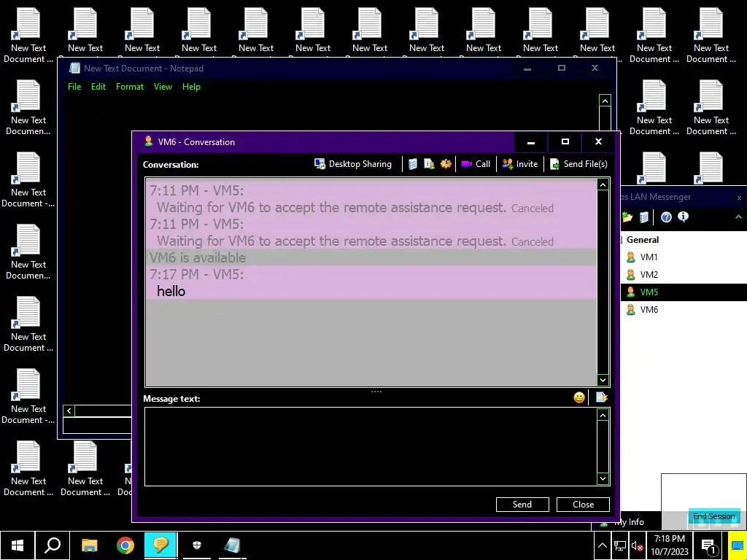The image size is (747, 560).
Task: Open the Windows Start menu
Action: point(18,545)
